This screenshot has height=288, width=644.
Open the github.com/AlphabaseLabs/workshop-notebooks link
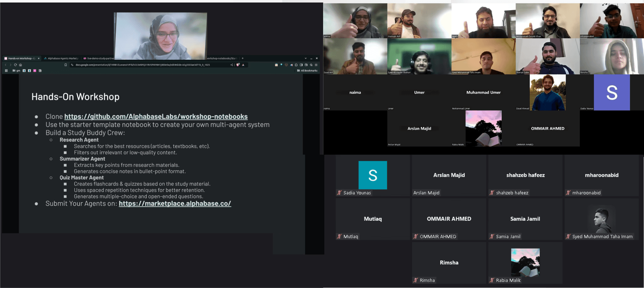click(x=156, y=116)
